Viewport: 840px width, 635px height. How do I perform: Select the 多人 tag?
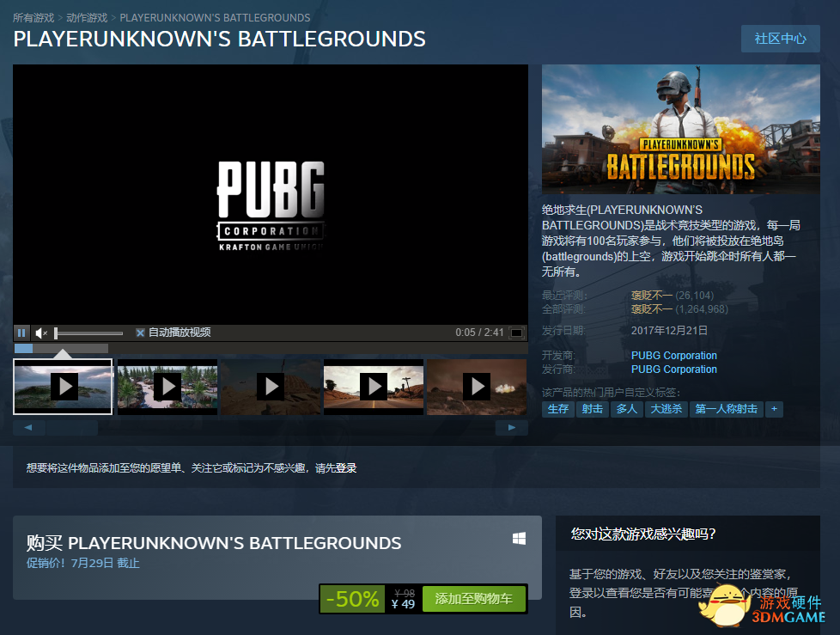pos(626,409)
